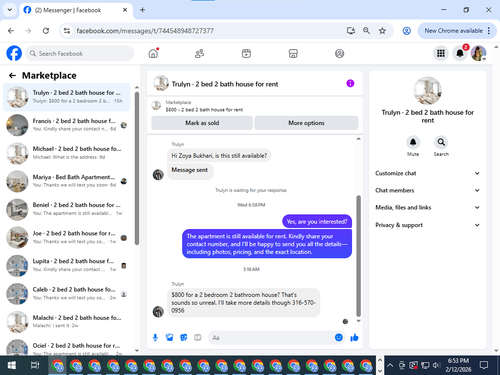Viewport: 500px width, 375px height.
Task: Open the Messenger Facebook browser tab
Action: 76,10
